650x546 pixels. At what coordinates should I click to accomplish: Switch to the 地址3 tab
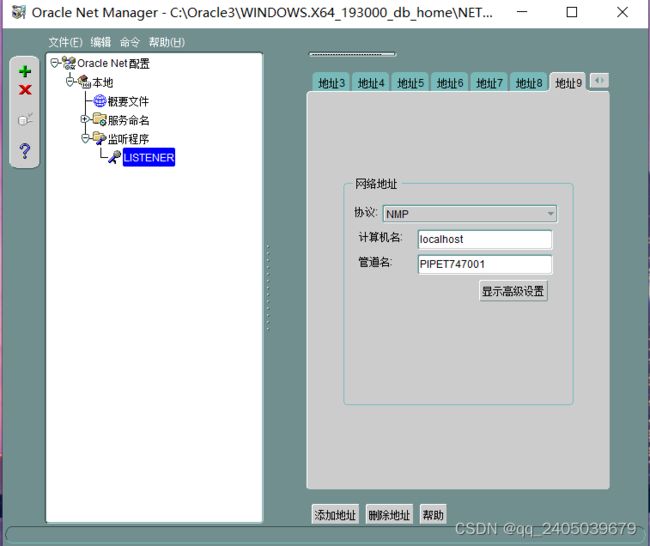click(x=331, y=83)
